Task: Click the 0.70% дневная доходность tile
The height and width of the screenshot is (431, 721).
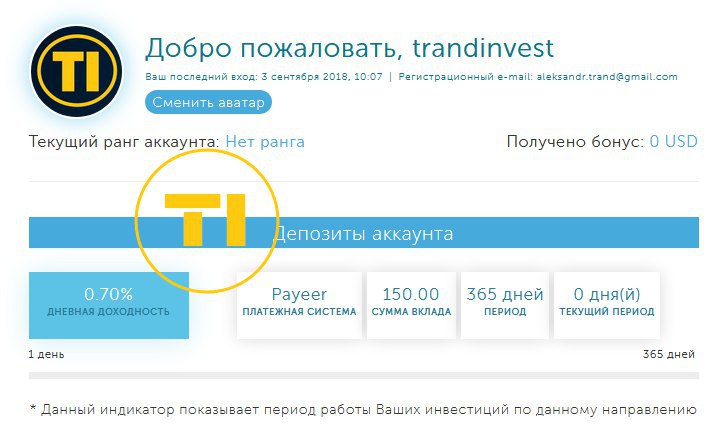Action: tap(109, 305)
